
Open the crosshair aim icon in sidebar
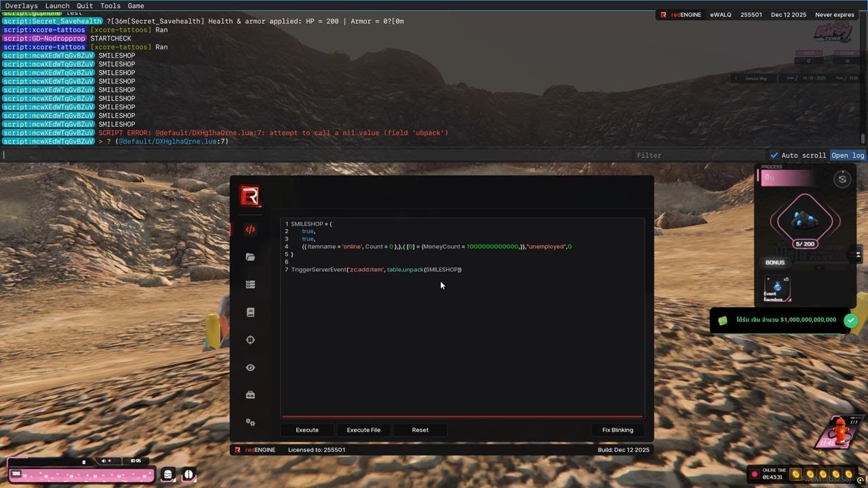coord(250,340)
